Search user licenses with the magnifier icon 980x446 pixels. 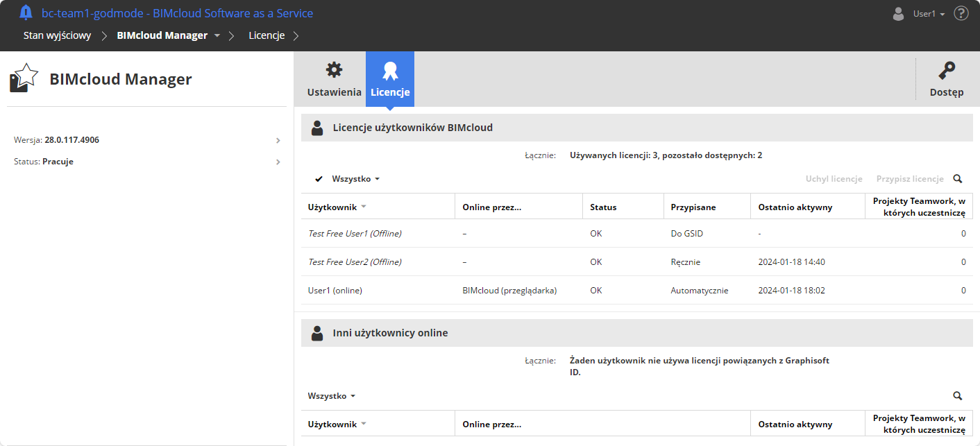point(958,179)
